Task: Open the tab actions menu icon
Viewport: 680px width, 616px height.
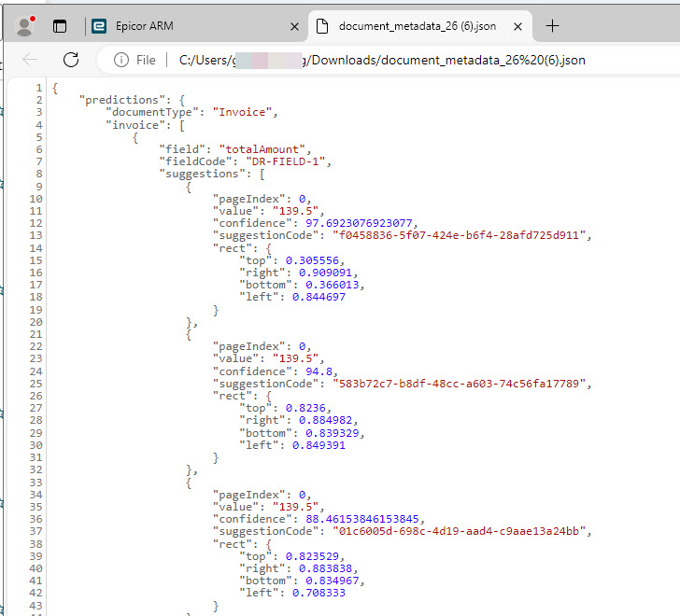Action: coord(60,26)
